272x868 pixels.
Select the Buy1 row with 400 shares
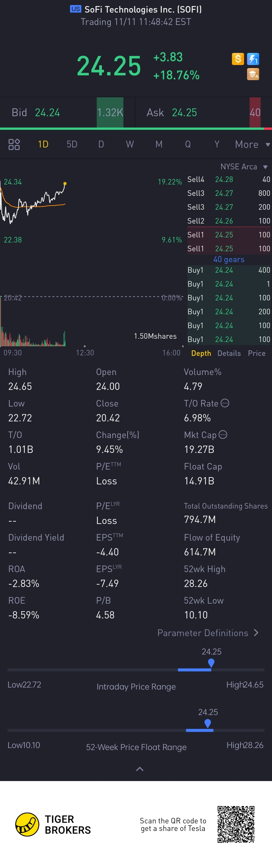[229, 270]
